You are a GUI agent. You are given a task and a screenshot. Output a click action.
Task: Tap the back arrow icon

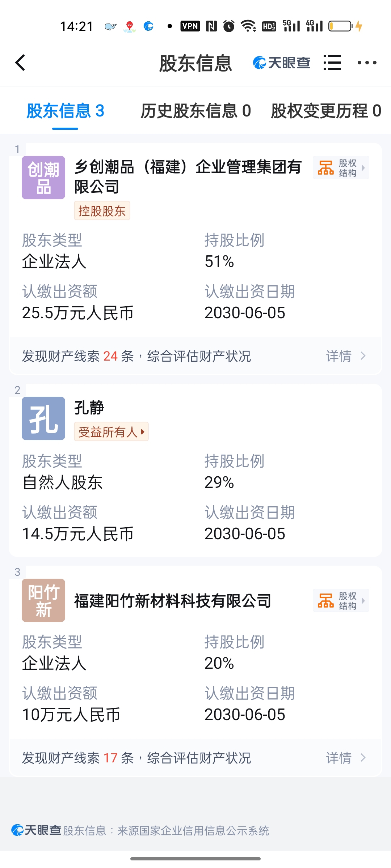point(20,63)
